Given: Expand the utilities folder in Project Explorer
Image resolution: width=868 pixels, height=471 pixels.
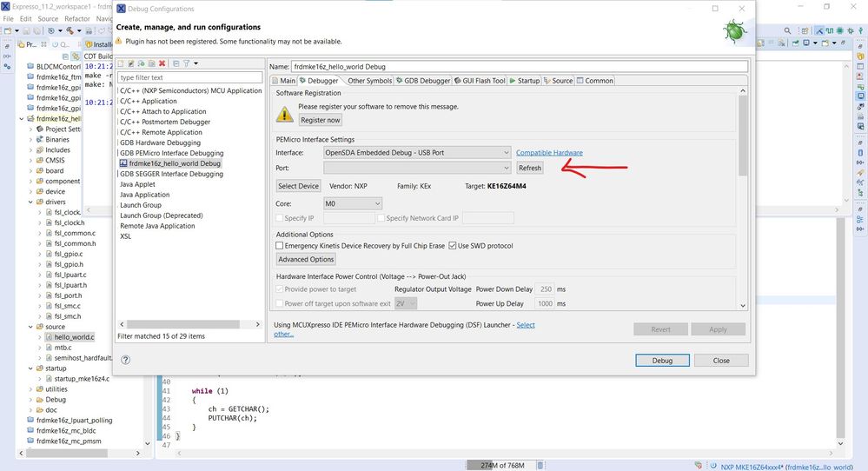Looking at the screenshot, I should (x=30, y=389).
